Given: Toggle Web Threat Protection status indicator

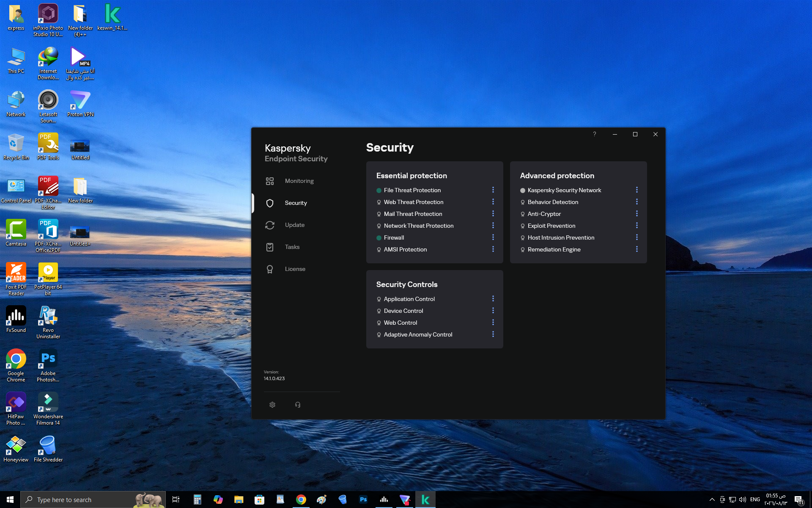Looking at the screenshot, I should pyautogui.click(x=379, y=202).
